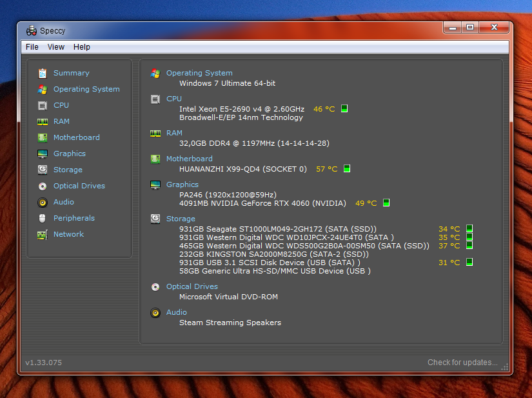Click the Optical Drives heading link in summary
Viewport: 532px width, 398px height.
tap(192, 286)
